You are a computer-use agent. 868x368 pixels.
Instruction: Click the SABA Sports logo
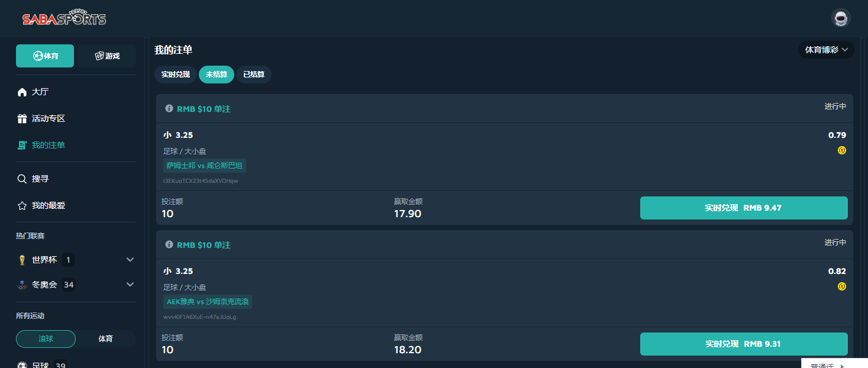[x=64, y=18]
